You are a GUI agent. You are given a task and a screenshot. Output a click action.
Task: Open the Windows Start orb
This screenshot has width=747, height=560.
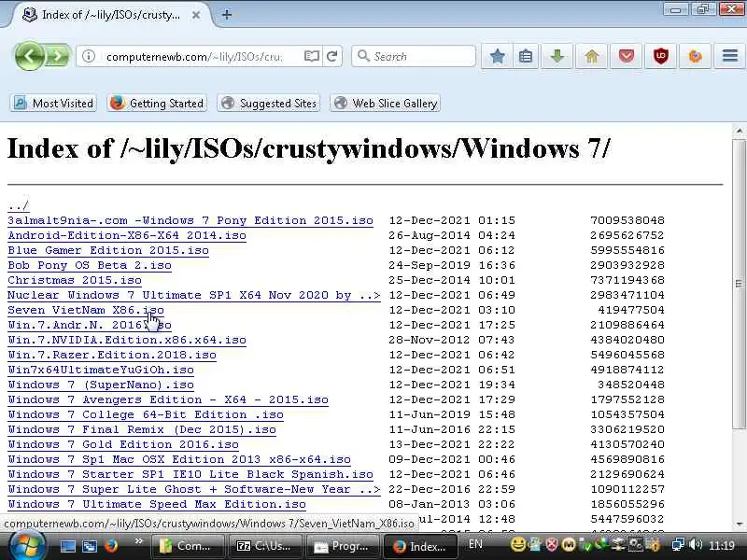[28, 546]
